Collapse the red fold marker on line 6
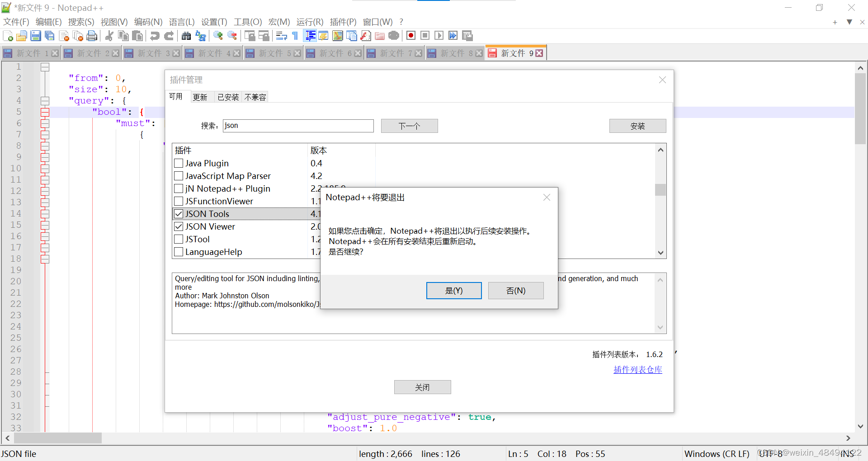The width and height of the screenshot is (868, 461). pyautogui.click(x=45, y=123)
